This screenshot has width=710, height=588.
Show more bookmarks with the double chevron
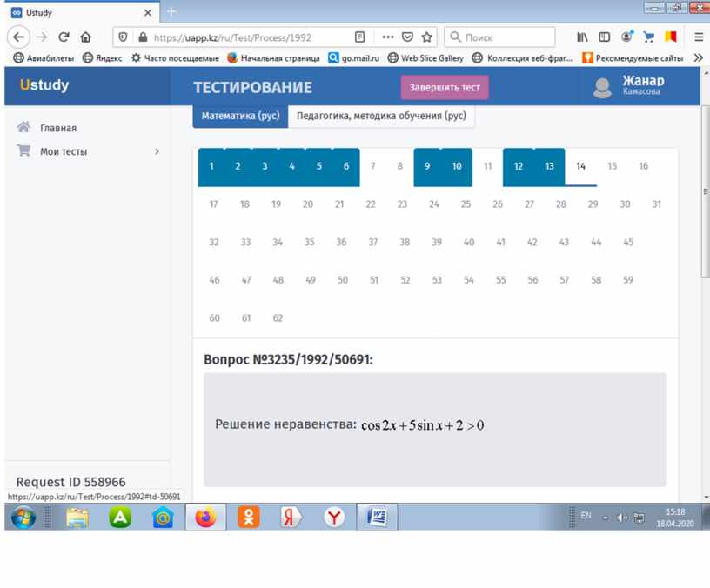(x=698, y=58)
